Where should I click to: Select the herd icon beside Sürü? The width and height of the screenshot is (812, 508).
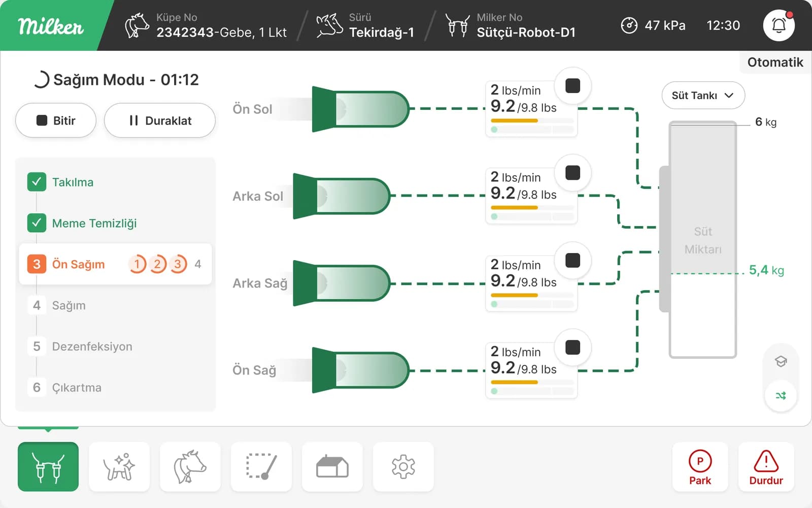[x=329, y=25]
